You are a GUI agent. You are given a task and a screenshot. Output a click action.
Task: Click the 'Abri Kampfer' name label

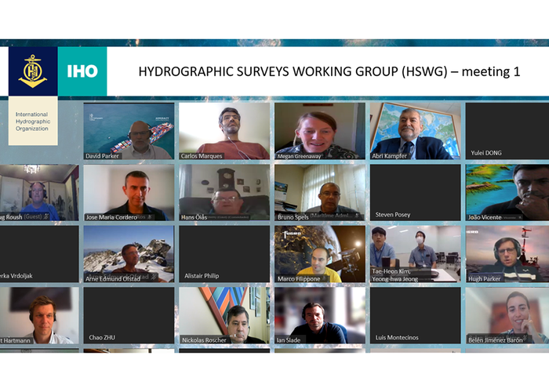click(x=389, y=156)
